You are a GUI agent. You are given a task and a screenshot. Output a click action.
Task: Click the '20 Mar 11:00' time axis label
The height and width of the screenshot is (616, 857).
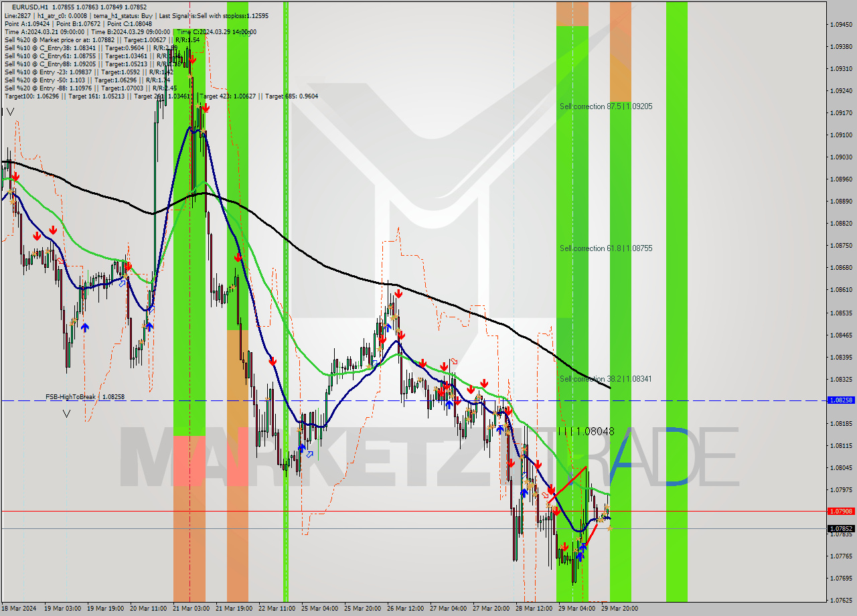tap(149, 609)
